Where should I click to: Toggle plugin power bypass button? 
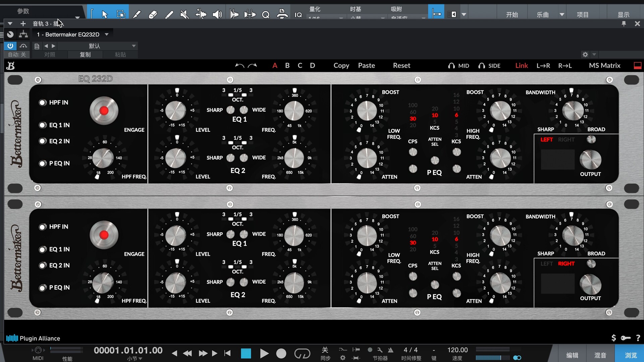10,46
